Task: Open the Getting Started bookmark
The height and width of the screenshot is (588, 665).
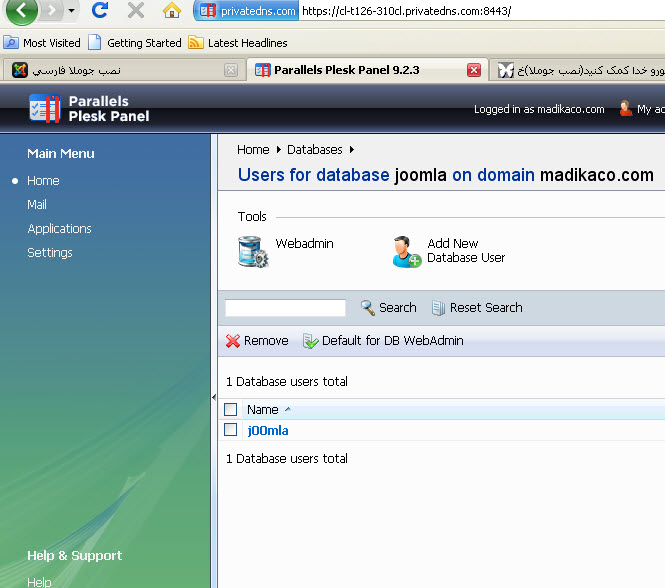Action: (135, 43)
